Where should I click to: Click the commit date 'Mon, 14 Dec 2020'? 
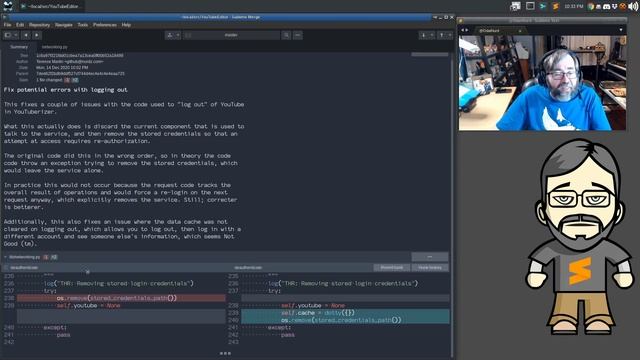pos(62,68)
